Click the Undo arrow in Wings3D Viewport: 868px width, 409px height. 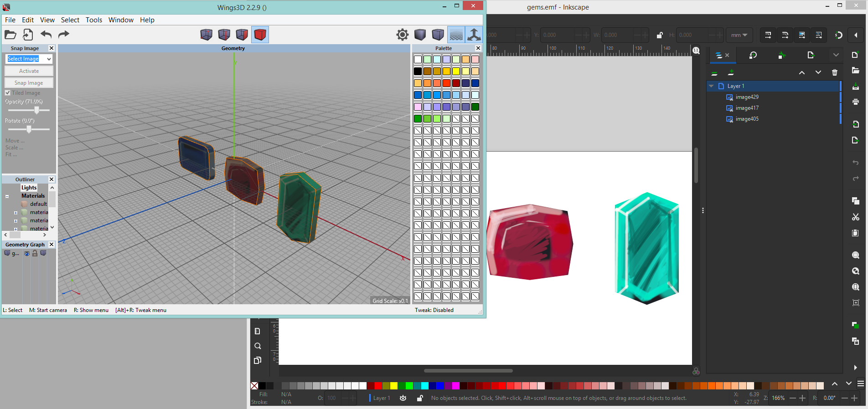(x=46, y=34)
